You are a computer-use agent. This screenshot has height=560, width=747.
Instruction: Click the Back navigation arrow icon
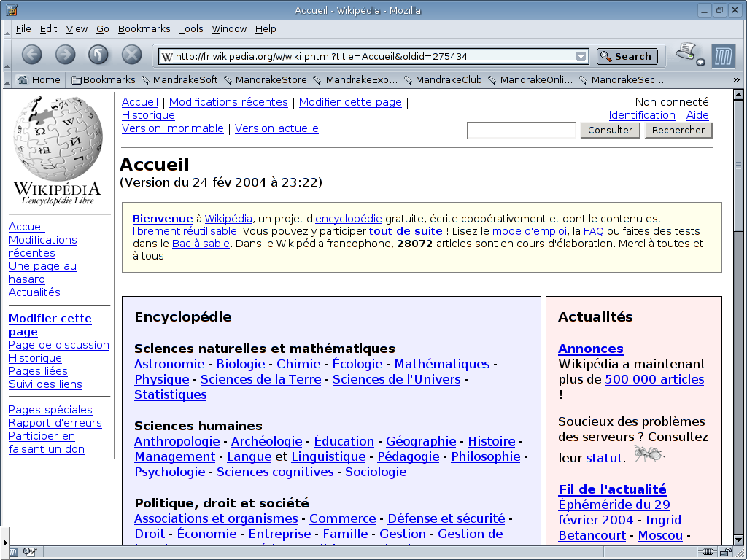(32, 55)
